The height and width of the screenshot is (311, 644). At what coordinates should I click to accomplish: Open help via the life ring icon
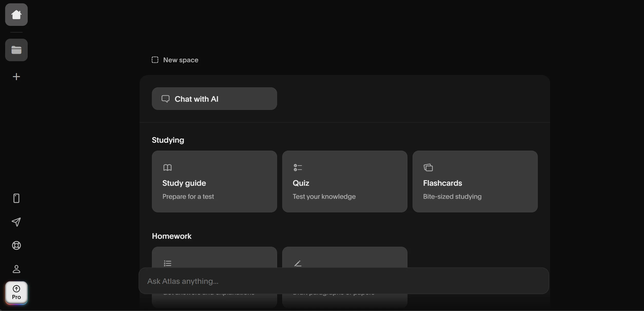16,245
